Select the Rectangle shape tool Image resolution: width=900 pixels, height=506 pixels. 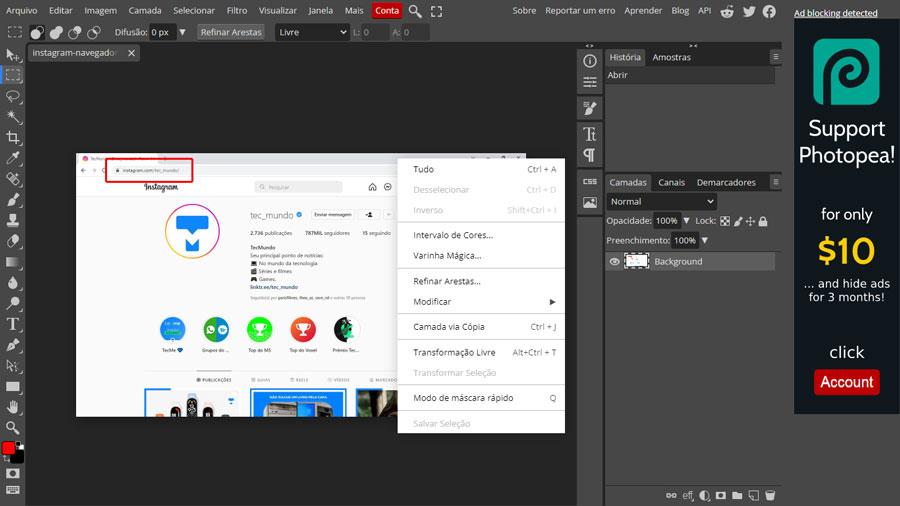click(x=12, y=386)
